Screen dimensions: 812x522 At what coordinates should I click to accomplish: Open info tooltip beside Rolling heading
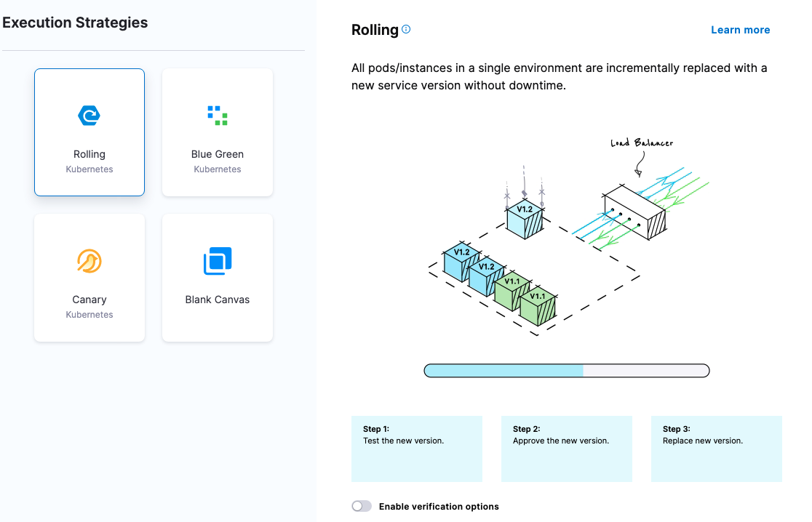pos(406,30)
